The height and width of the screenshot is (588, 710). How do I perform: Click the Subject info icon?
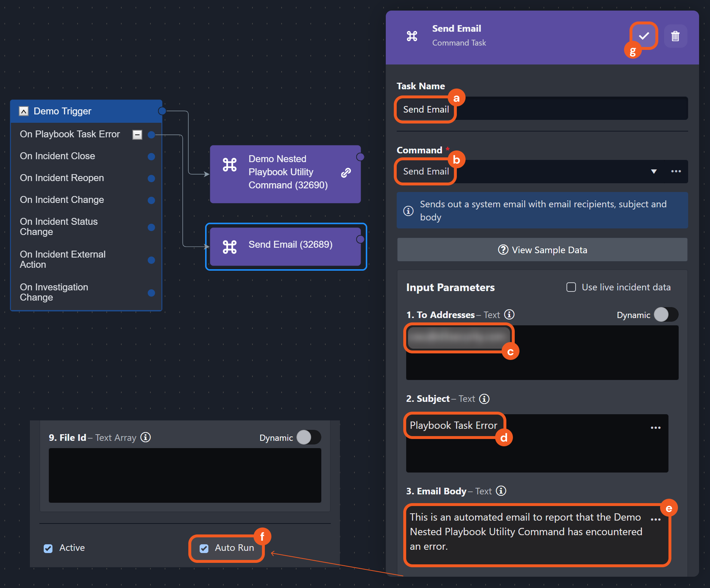pyautogui.click(x=484, y=399)
